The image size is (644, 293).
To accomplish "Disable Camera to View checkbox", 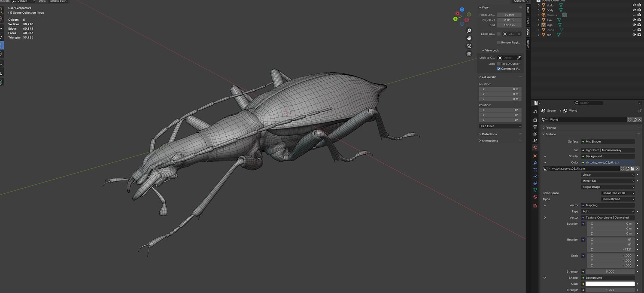I will 499,69.
